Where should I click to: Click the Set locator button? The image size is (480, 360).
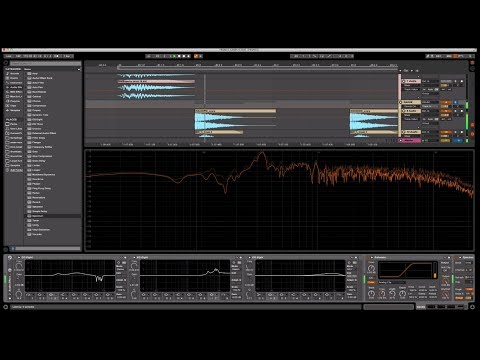pyautogui.click(x=406, y=71)
